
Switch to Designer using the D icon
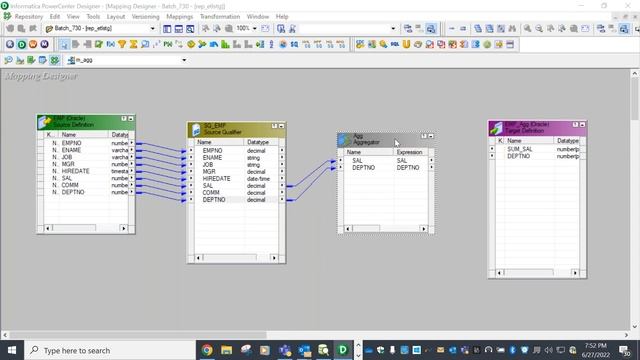tap(22, 44)
